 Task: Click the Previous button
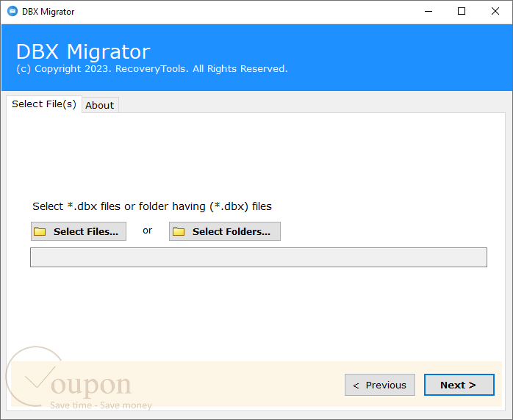click(380, 385)
